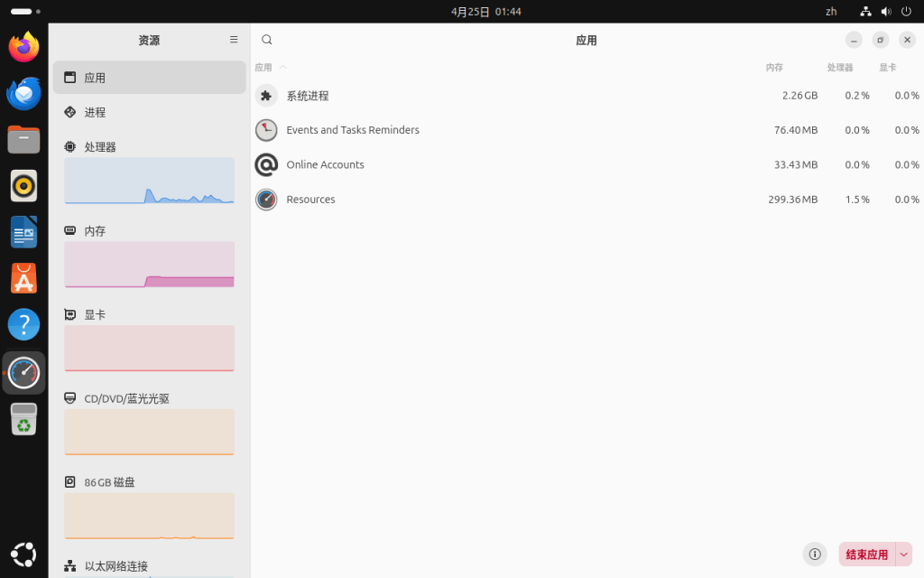Screen dimensions: 924x578
Task: Open the sidebar hamburger menu
Action: click(234, 40)
